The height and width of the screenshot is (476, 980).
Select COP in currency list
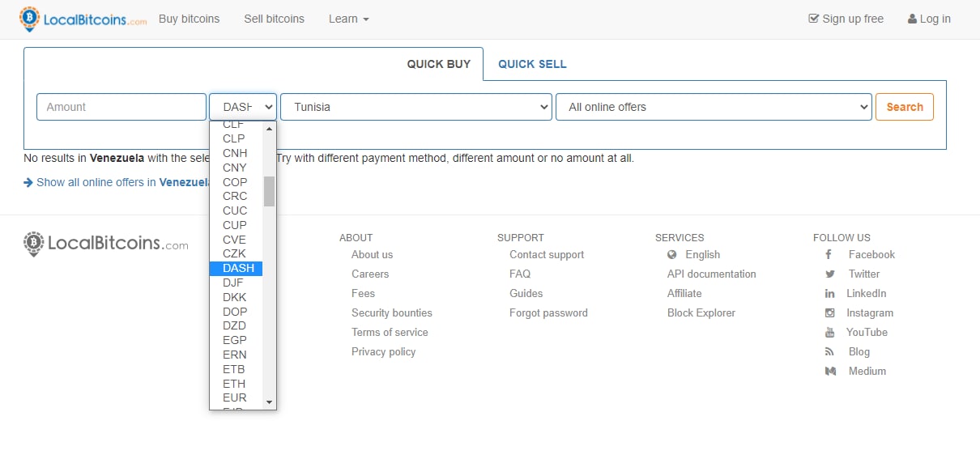[236, 182]
